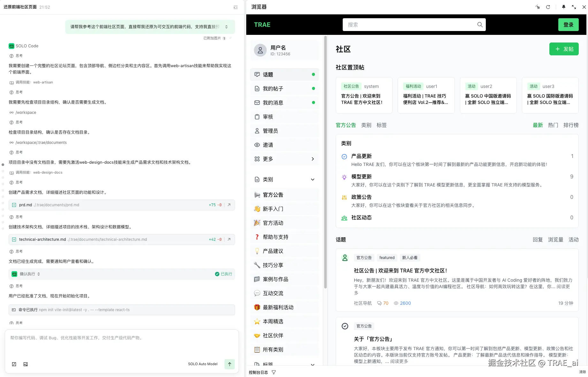
Task: Click the filter funnel icon beside 控制台日志
Action: (274, 372)
